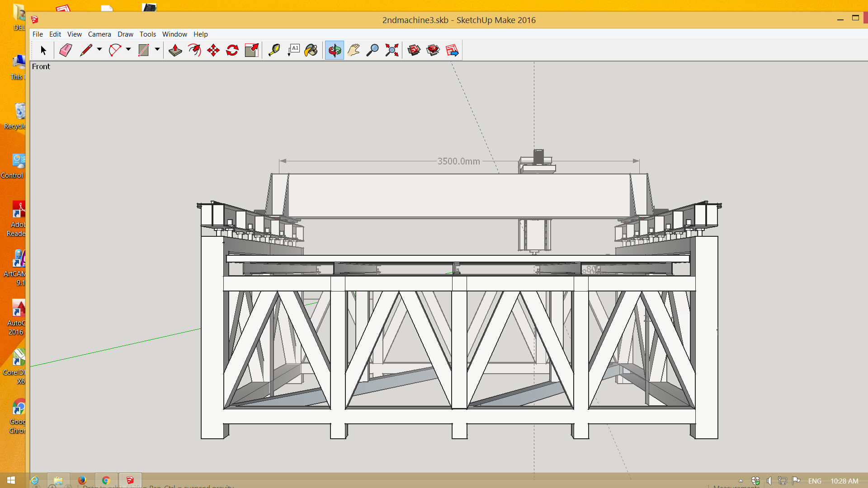Toggle the Orbit tool
Viewport: 868px width, 488px height.
(x=335, y=50)
